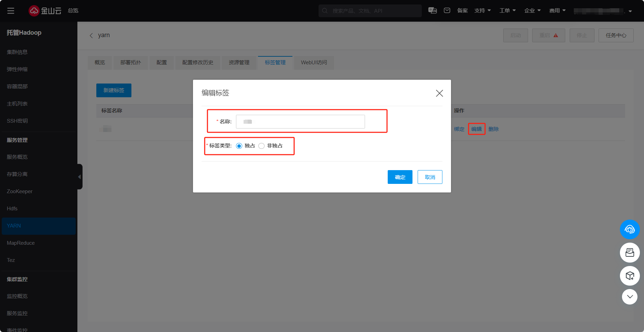Click the 托管Hadoop sidebar title
Screen dimensions: 644x332
(24, 33)
